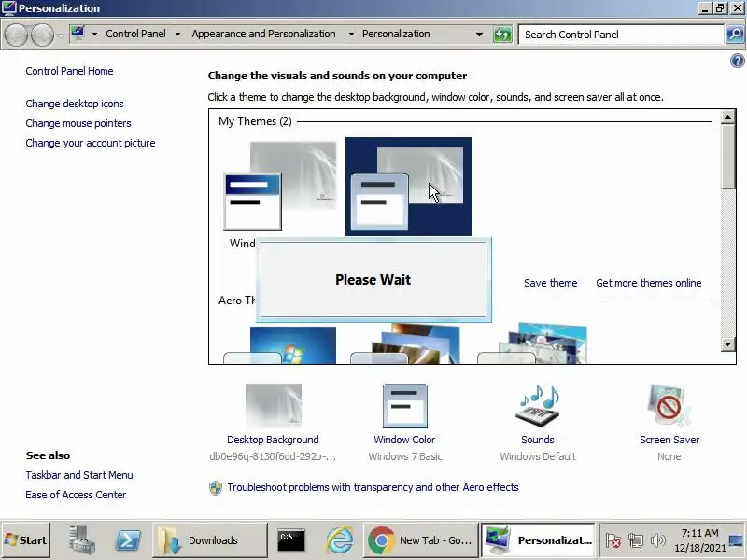Click the volume speaker tray icon

point(658,540)
